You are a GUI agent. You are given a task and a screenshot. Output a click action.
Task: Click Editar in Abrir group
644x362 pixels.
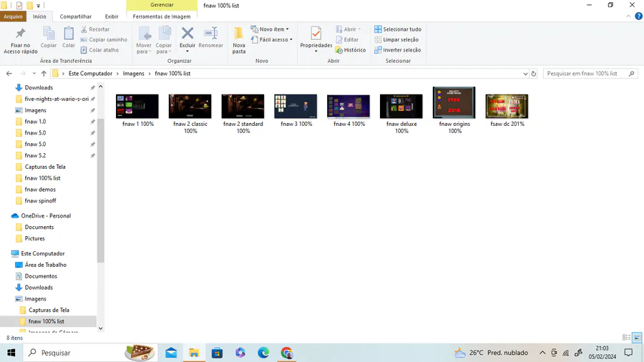pyautogui.click(x=348, y=39)
